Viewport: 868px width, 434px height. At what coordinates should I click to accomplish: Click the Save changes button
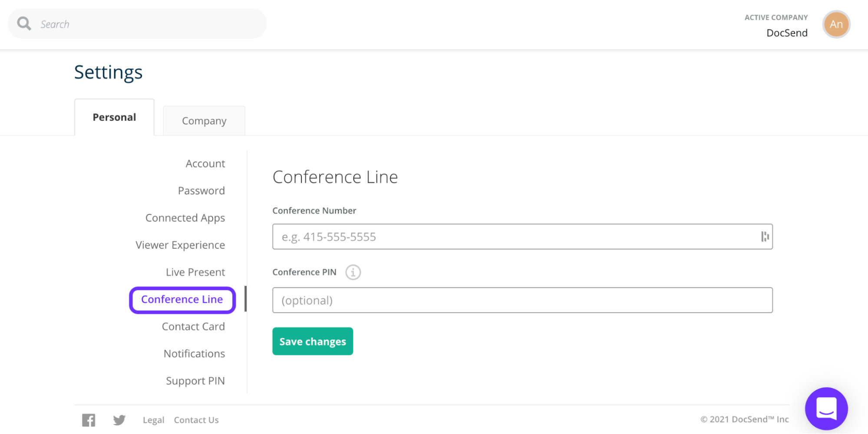coord(312,341)
